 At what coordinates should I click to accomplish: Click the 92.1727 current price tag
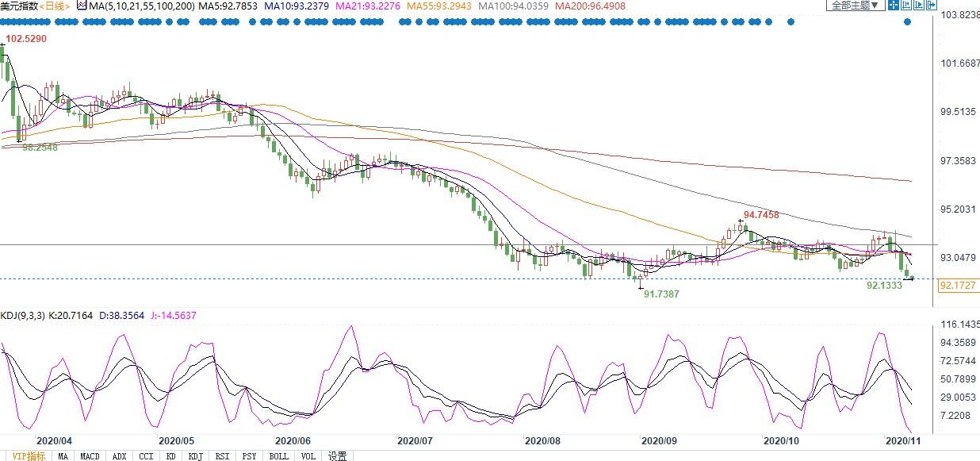coord(958,285)
